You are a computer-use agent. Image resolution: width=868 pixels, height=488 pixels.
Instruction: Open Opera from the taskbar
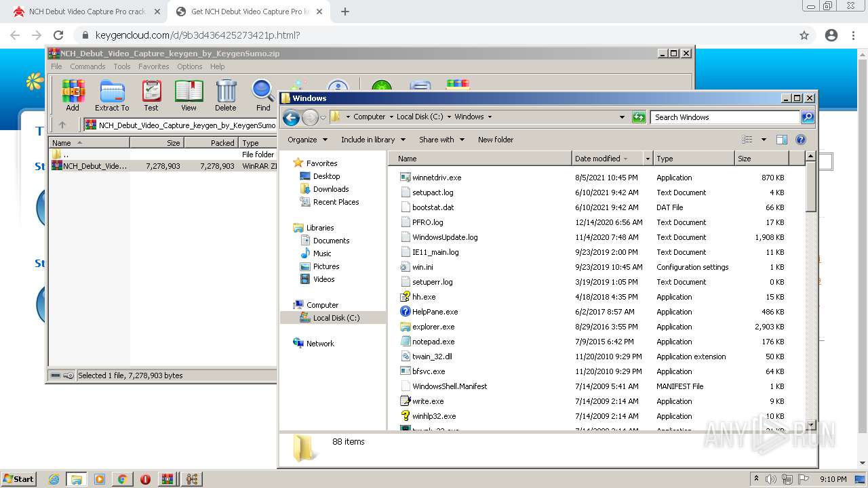point(145,479)
